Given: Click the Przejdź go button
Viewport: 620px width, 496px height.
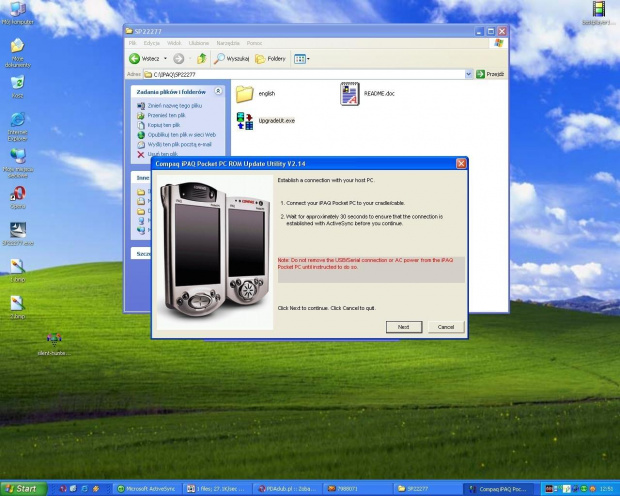Looking at the screenshot, I should coord(490,74).
